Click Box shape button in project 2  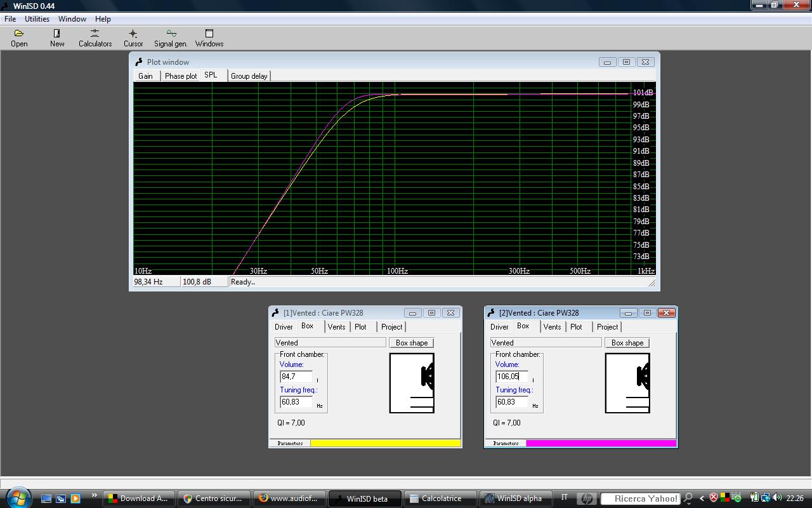coord(627,343)
